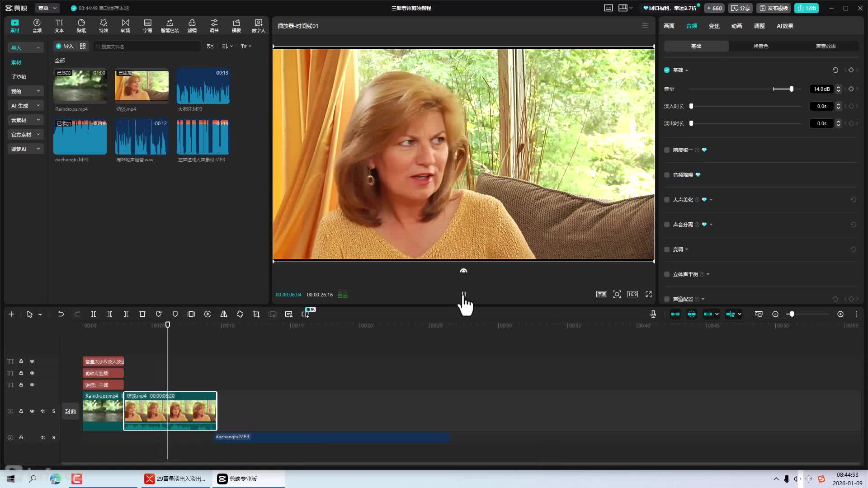Click the 音量 volume slider handle

(791, 89)
